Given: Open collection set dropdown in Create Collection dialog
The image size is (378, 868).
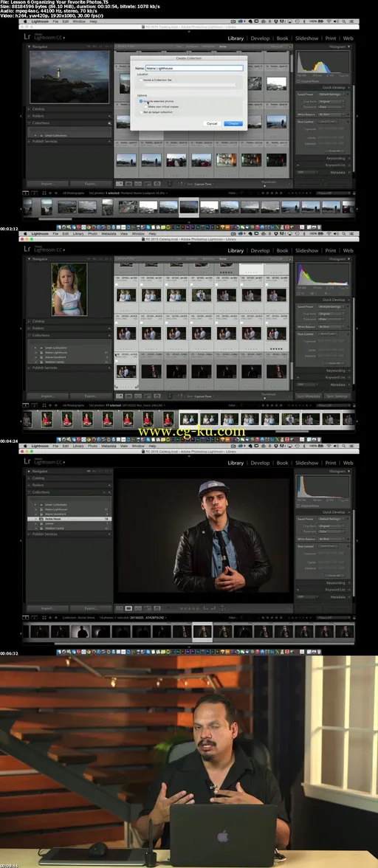Looking at the screenshot, I should [190, 85].
